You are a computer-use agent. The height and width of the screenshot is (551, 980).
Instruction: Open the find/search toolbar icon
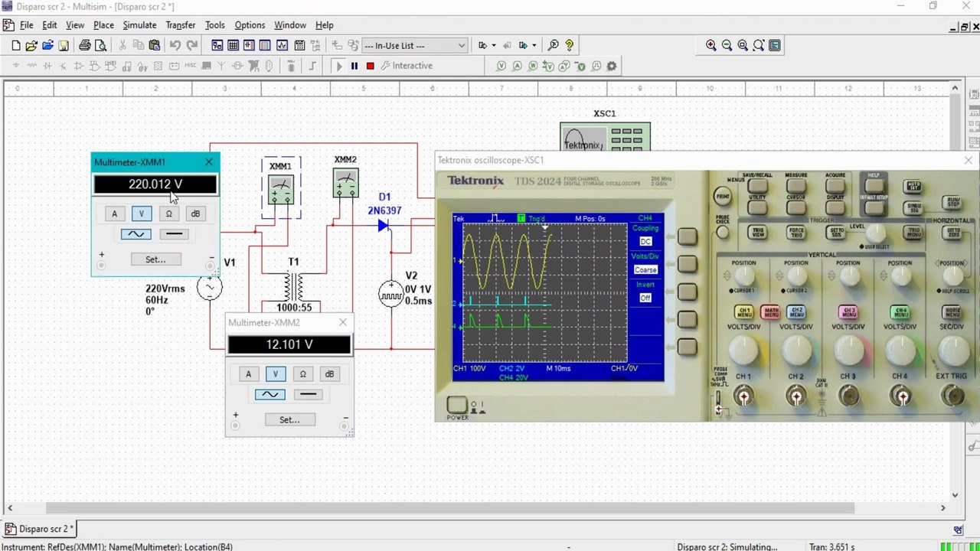[554, 45]
